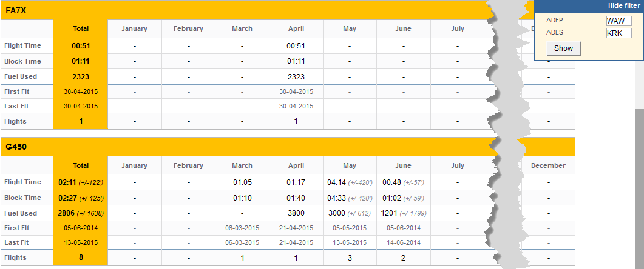Click G450 May First Flt 05-05-2015
The width and height of the screenshot is (644, 269).
(x=350, y=228)
